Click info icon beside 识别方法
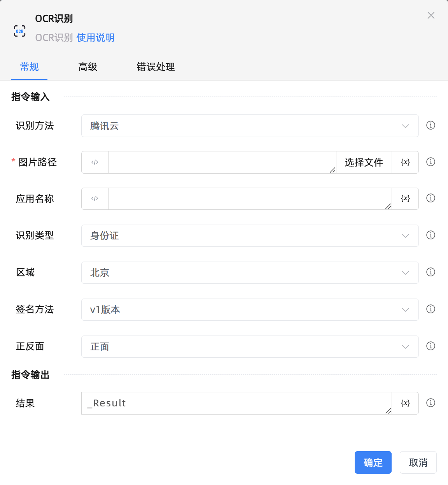 pyautogui.click(x=430, y=125)
